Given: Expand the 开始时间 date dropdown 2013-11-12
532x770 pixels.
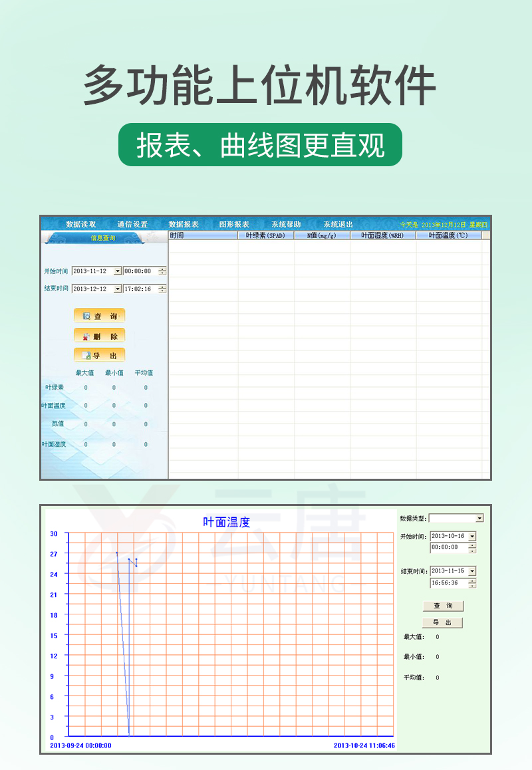Looking at the screenshot, I should pos(118,271).
